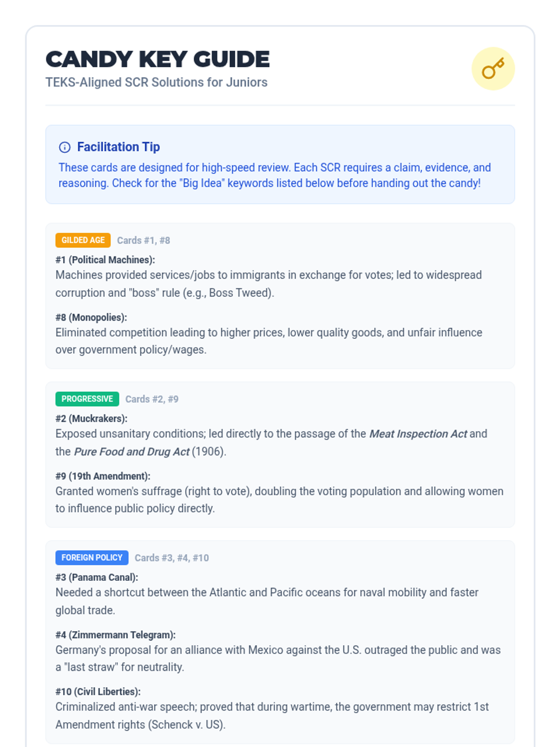Select the GILDED AGE orange badge
The image size is (560, 747).
[x=83, y=240]
